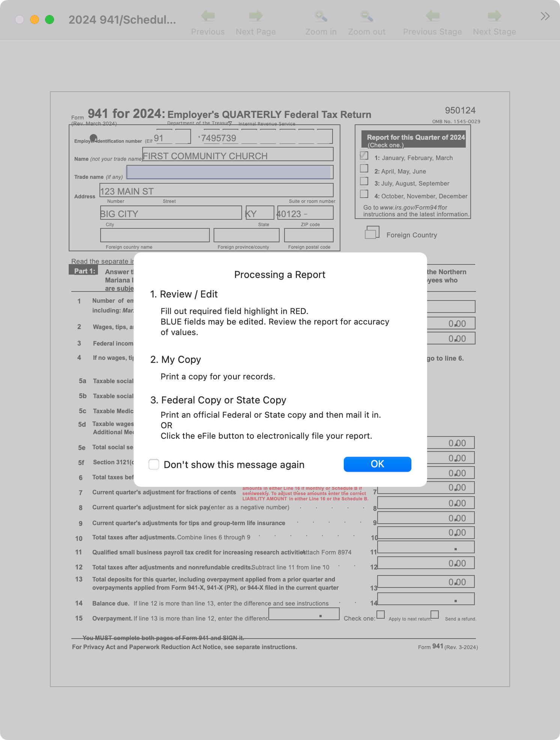Check quarter 2: April, May, June
560x740 pixels.
[364, 168]
